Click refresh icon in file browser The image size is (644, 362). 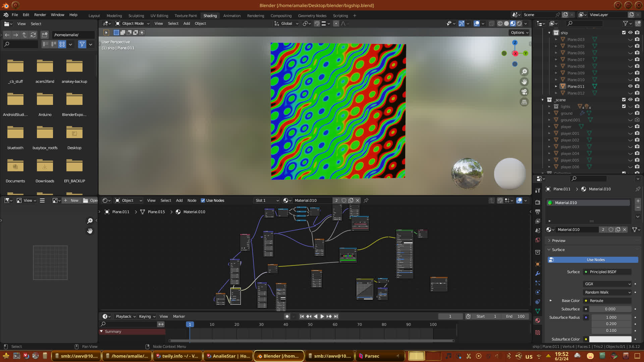[x=33, y=35]
